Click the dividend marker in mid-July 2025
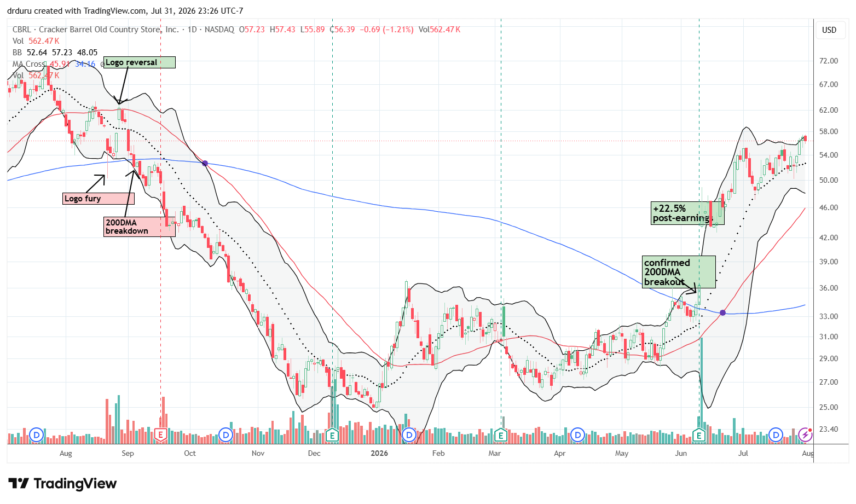Screen dimensions: 856x504 click(36, 435)
